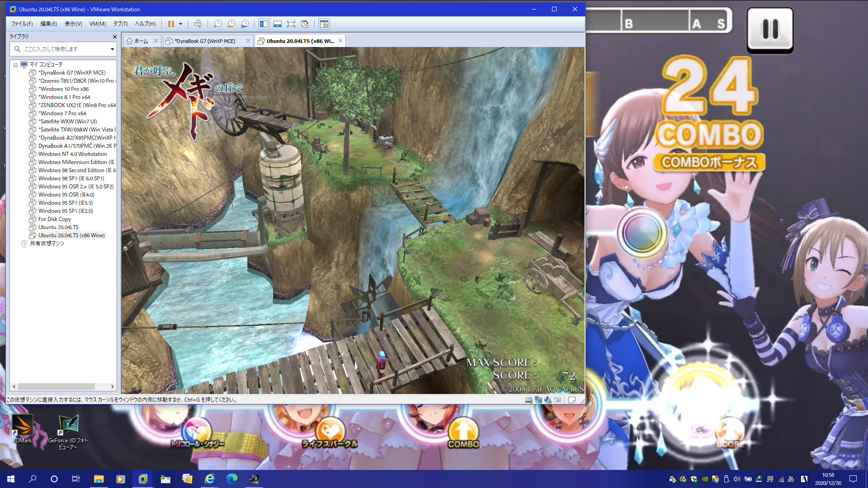Select *Windows 7 Pro x64 VM
The image size is (868, 488).
click(62, 113)
